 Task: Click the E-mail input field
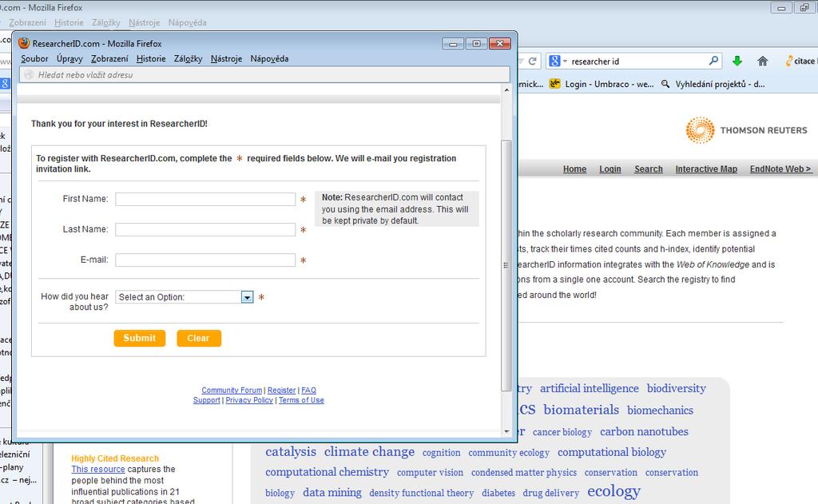click(205, 260)
